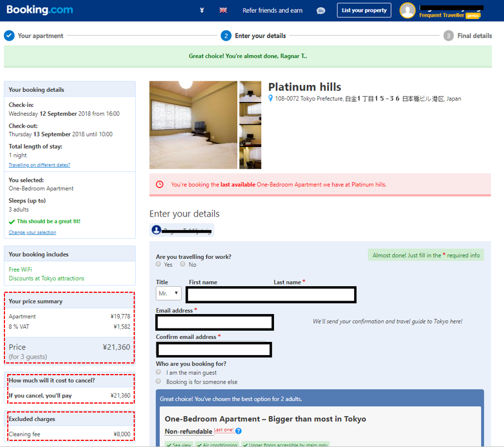Viewport: 504px width, 447px height.
Task: Click the Platinum hills property title
Action: pos(305,87)
